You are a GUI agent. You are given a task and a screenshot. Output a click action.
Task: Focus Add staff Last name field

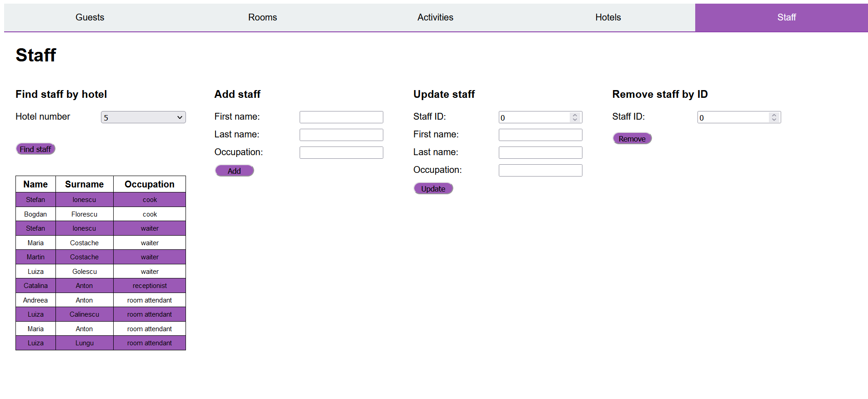(341, 135)
